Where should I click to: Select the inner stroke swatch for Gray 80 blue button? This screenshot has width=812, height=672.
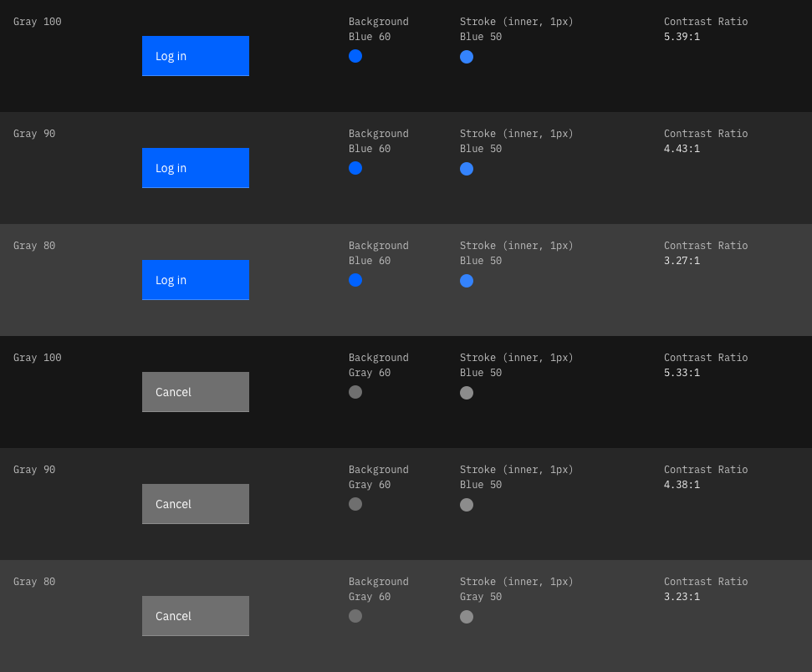467,280
